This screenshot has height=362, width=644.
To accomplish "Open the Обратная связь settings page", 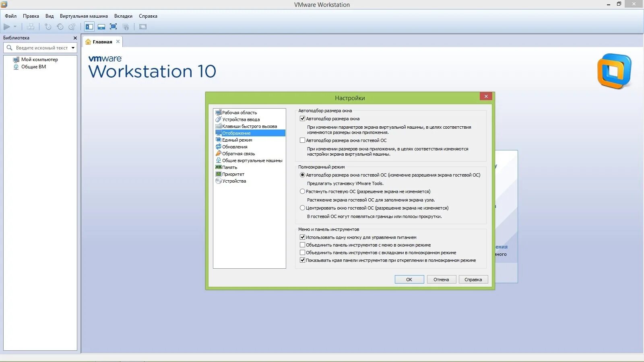I will pyautogui.click(x=239, y=153).
